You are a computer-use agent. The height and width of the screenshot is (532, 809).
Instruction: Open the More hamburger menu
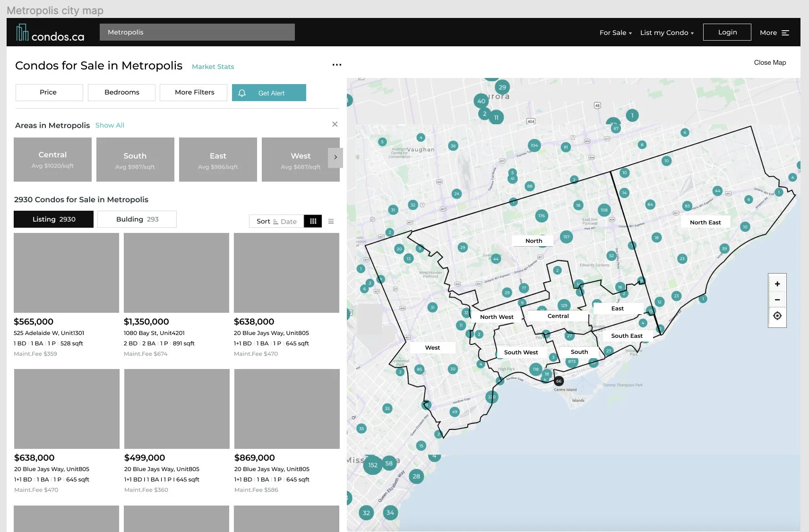click(x=775, y=33)
